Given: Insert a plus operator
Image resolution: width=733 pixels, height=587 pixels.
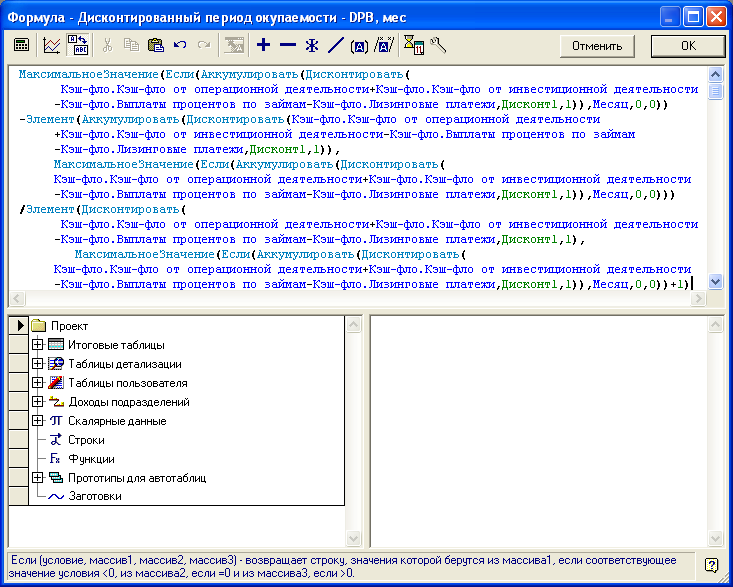Looking at the screenshot, I should (x=264, y=45).
